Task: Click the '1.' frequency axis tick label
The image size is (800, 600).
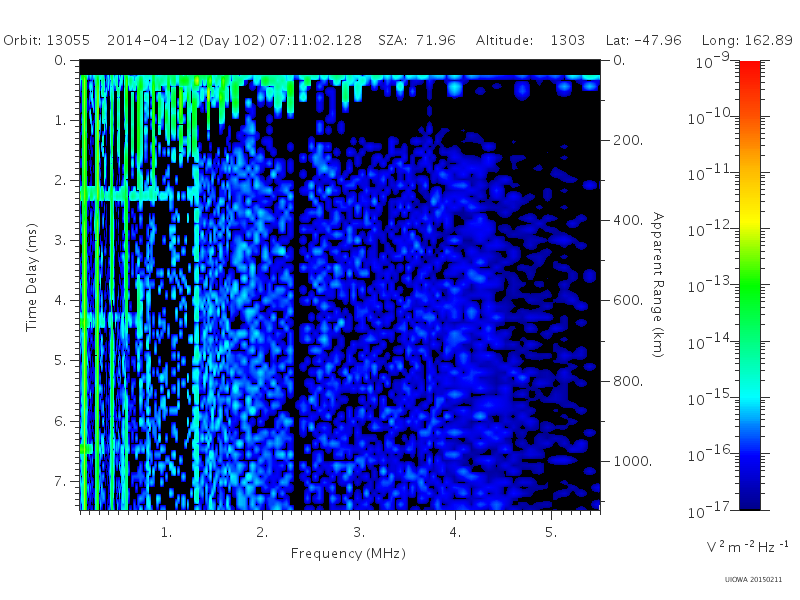Action: coord(166,533)
